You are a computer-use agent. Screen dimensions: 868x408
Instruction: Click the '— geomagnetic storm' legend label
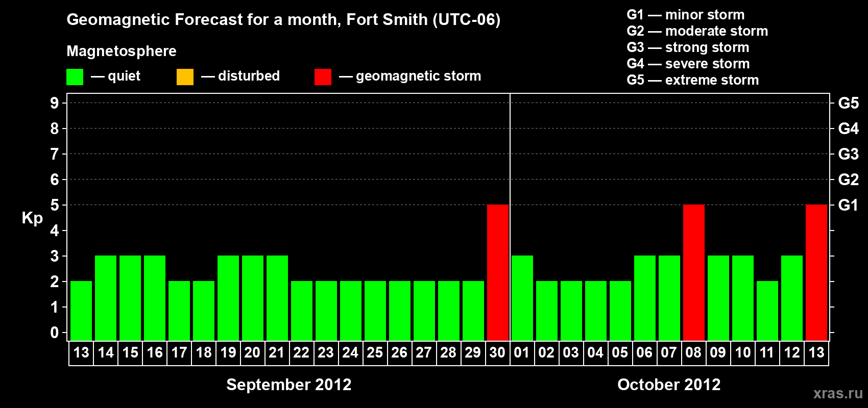coord(410,76)
